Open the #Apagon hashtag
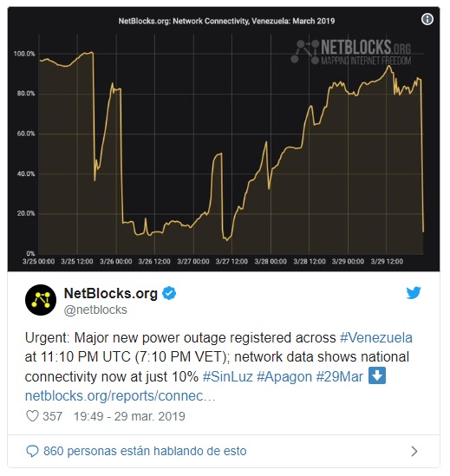This screenshot has height=476, width=450. (x=284, y=377)
